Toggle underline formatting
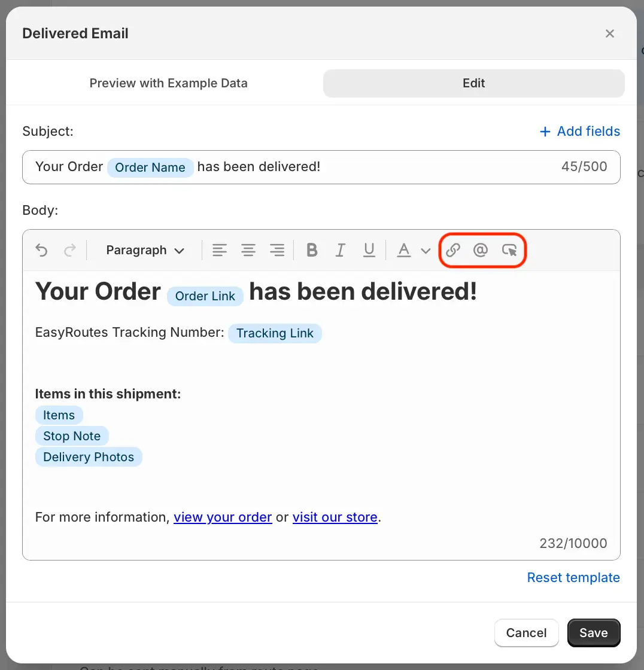644x670 pixels. 369,250
